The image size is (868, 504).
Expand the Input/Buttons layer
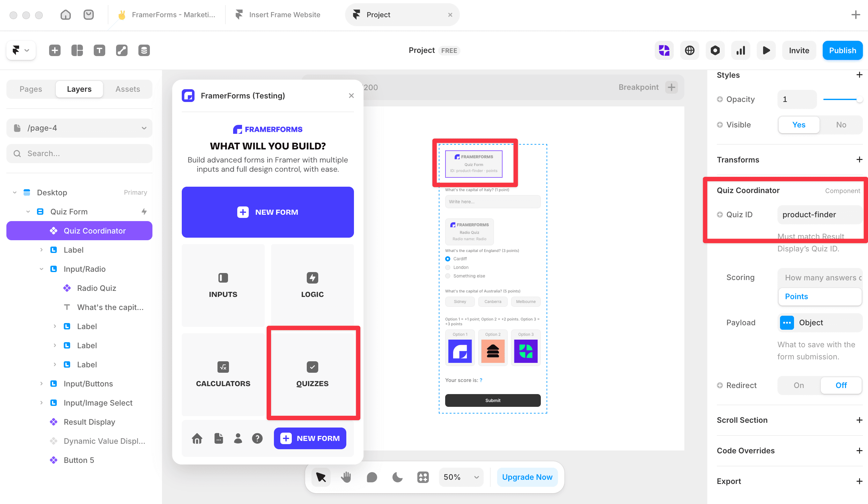(x=41, y=384)
